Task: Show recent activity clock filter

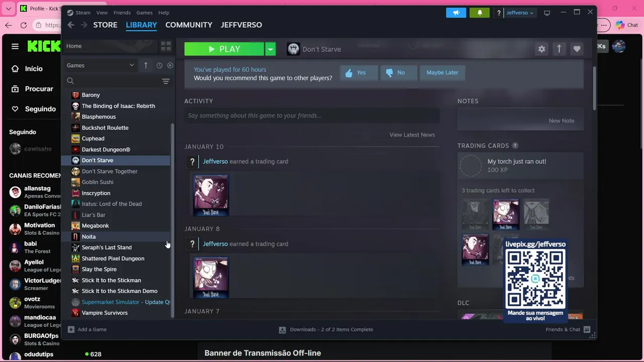Action: (159, 65)
